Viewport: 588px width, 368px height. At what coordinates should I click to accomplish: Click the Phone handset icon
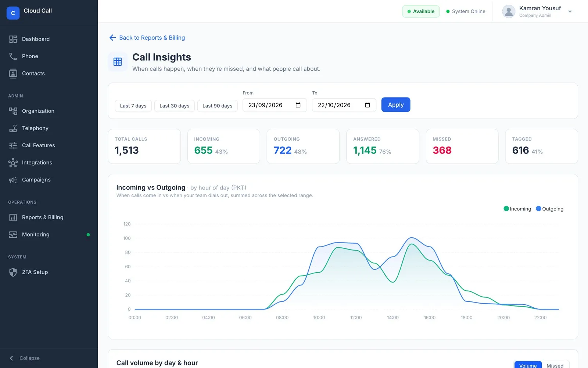coord(13,56)
